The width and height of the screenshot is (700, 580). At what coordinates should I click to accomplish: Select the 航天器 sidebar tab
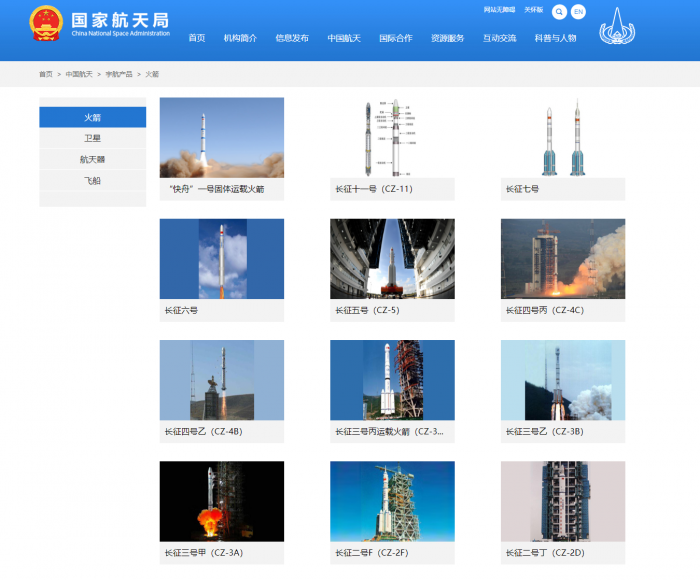pyautogui.click(x=92, y=159)
